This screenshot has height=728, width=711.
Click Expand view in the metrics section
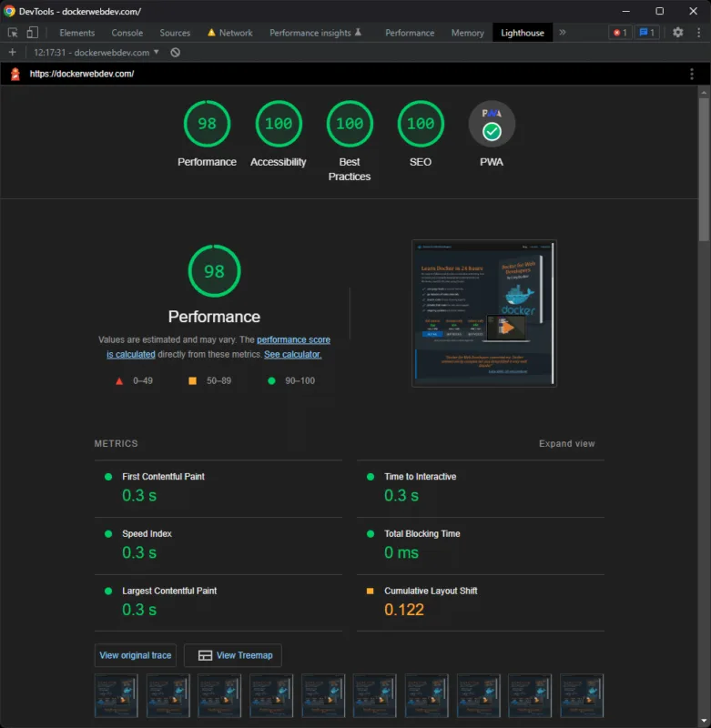566,444
